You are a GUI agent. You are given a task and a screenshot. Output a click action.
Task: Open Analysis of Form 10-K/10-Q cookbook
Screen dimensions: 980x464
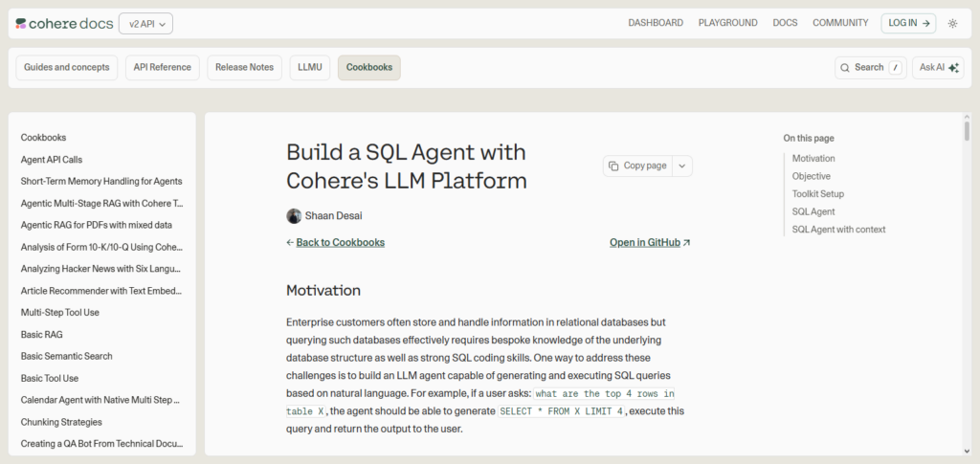[101, 247]
